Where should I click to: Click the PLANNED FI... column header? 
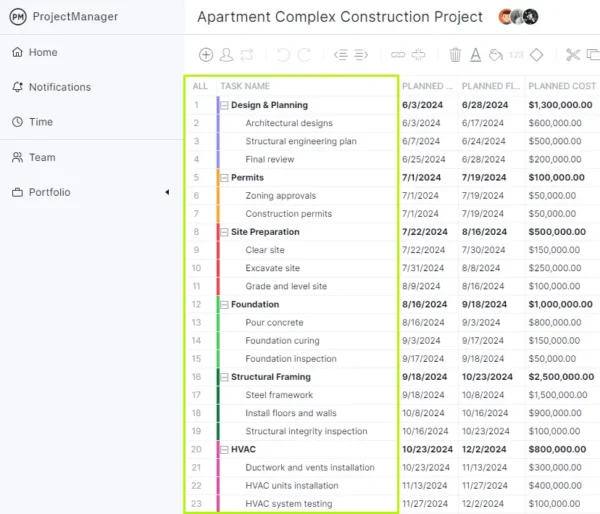pos(491,86)
